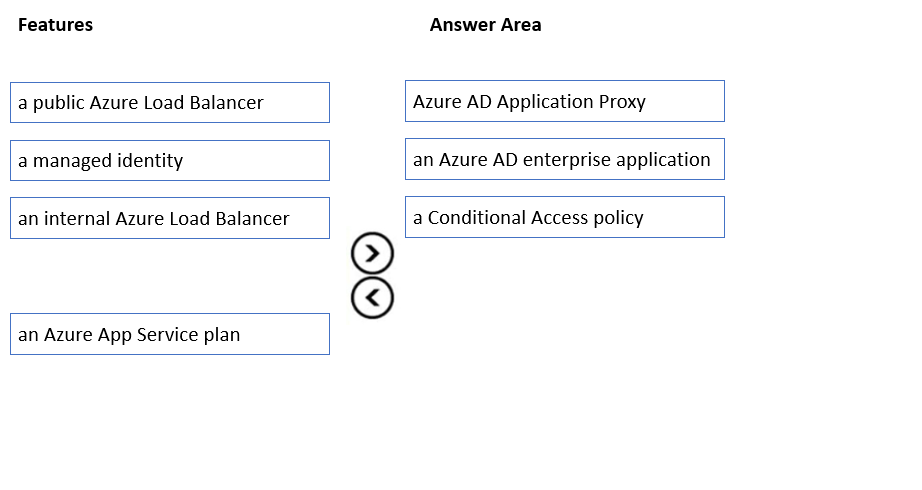922x490 pixels.
Task: Highlight the second entry under Features
Action: click(x=170, y=161)
